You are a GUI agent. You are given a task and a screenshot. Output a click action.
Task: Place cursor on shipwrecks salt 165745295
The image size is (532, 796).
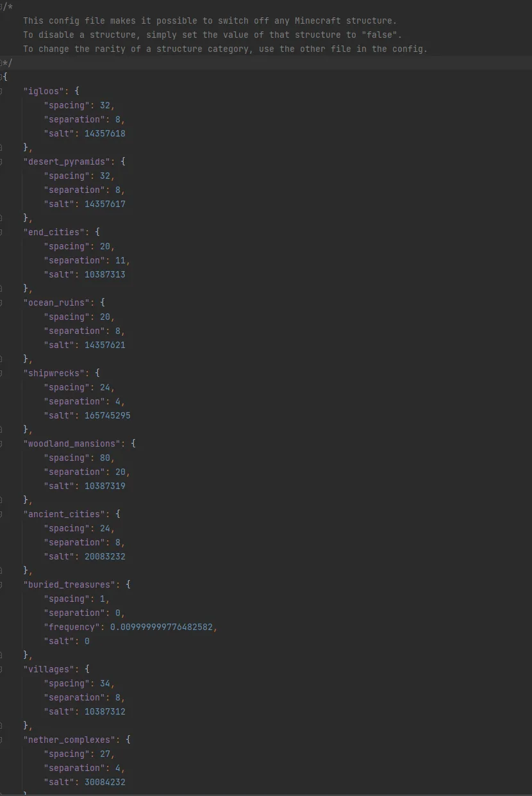(108, 415)
